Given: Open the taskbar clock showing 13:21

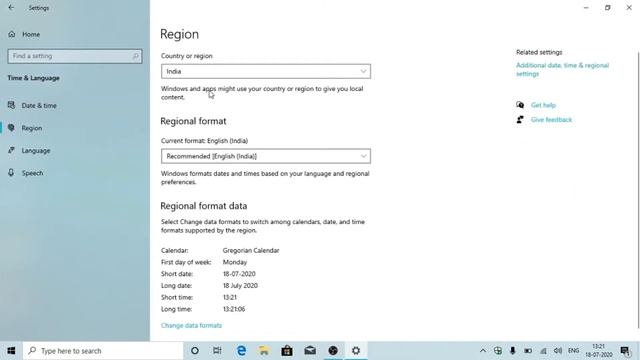Looking at the screenshot, I should [x=599, y=351].
